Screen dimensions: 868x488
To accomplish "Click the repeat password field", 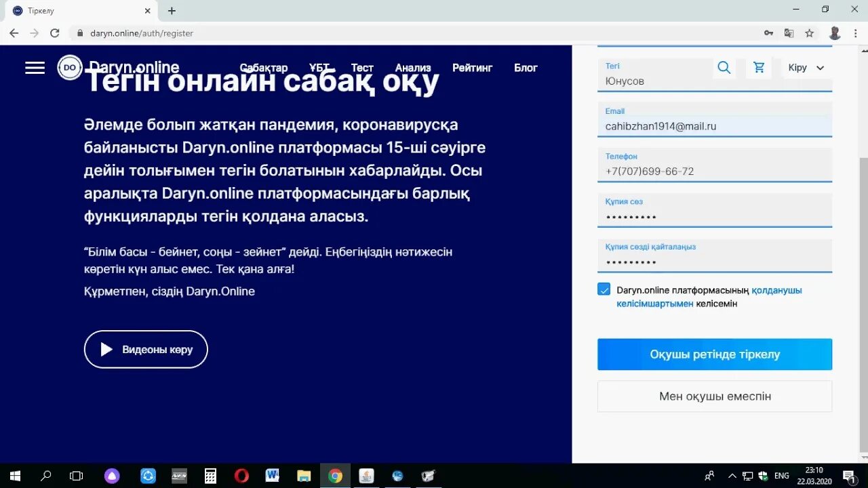I will (715, 256).
